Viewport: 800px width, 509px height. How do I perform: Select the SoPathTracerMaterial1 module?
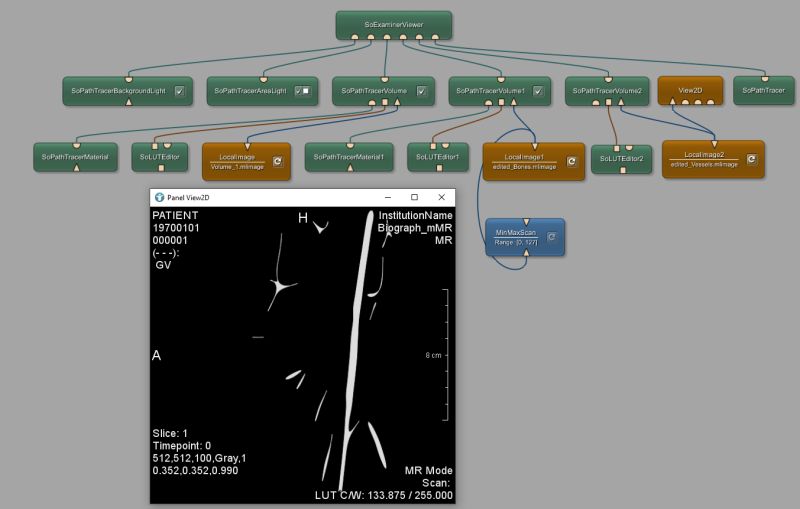pos(349,157)
